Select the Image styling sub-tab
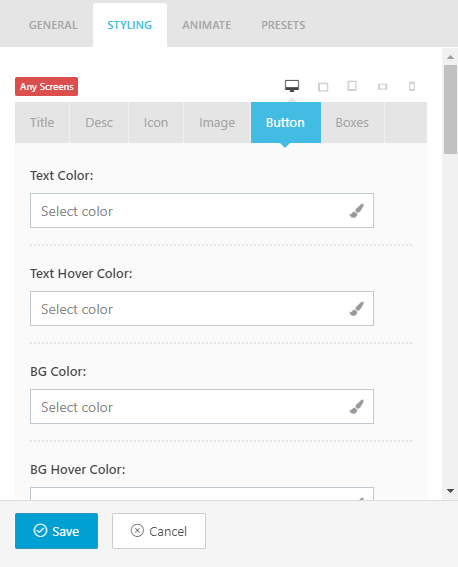This screenshot has height=567, width=458. click(x=217, y=123)
